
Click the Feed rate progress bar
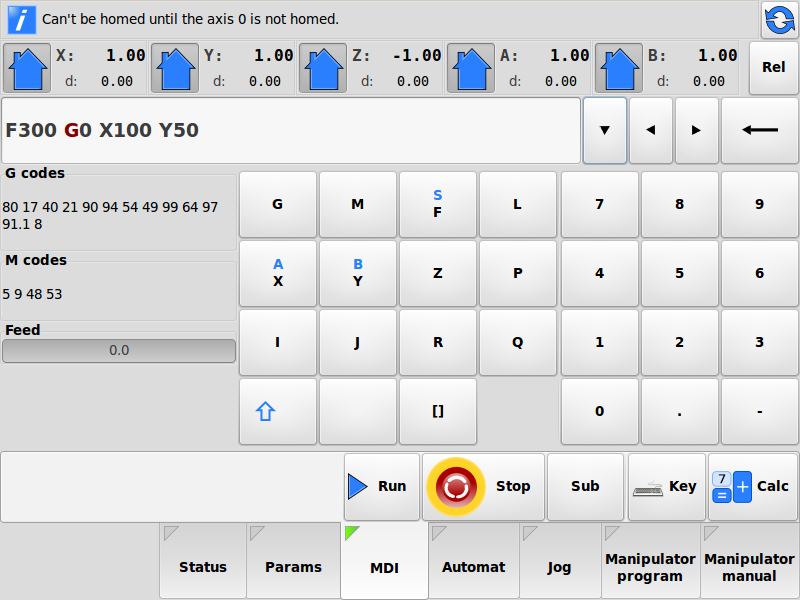(x=119, y=351)
